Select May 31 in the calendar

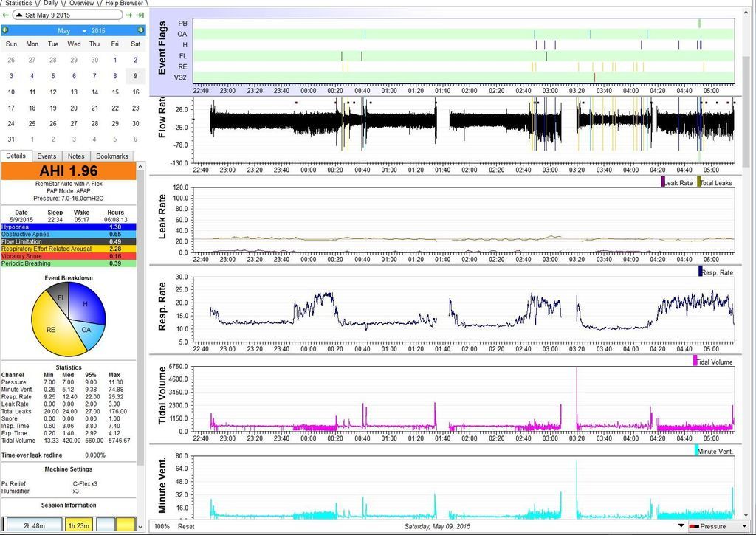click(x=11, y=139)
